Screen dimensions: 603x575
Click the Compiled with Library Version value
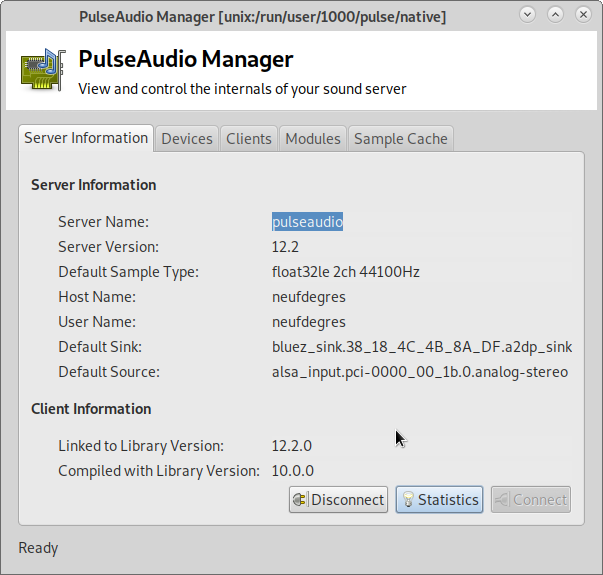pos(292,471)
